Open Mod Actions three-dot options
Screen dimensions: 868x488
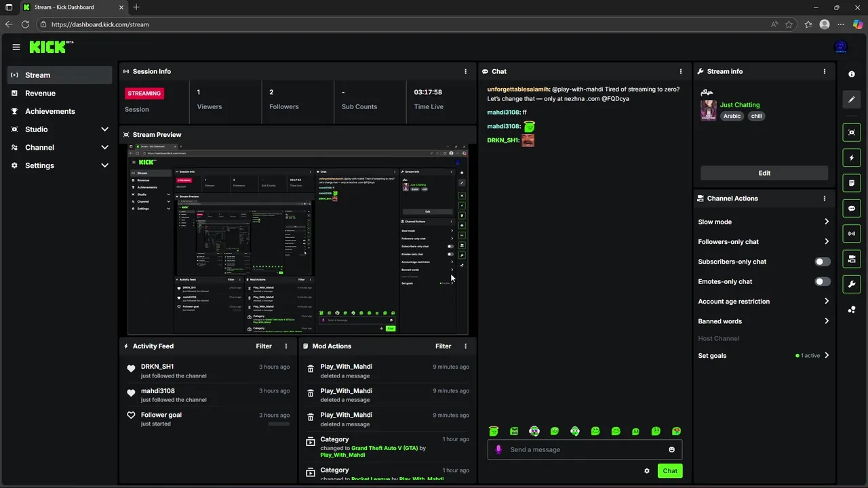click(465, 346)
